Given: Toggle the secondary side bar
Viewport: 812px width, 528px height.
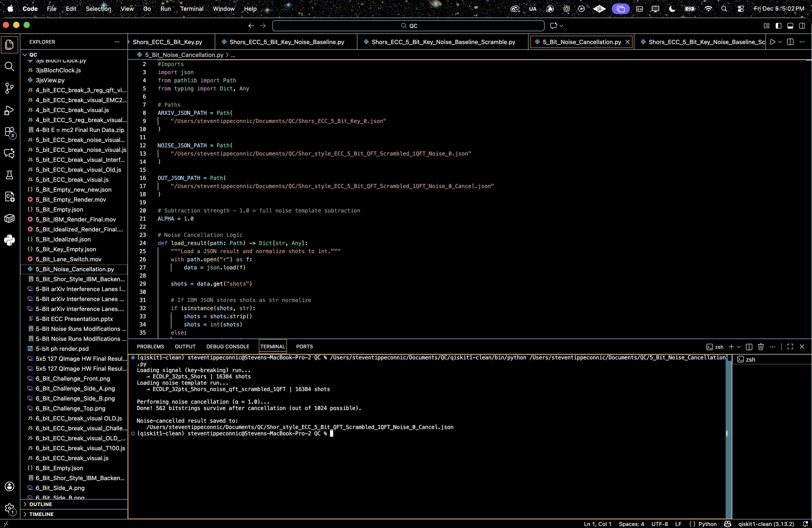Looking at the screenshot, I should pyautogui.click(x=802, y=26).
